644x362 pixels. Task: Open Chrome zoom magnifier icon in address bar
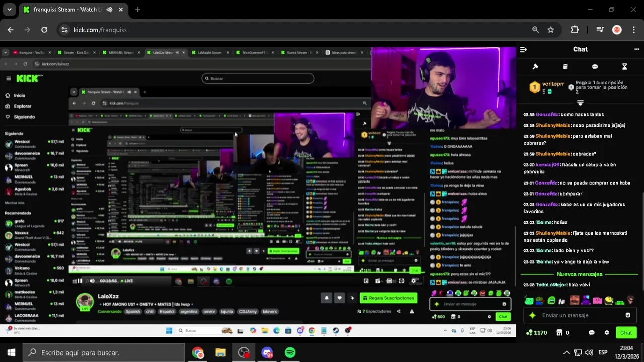(535, 30)
